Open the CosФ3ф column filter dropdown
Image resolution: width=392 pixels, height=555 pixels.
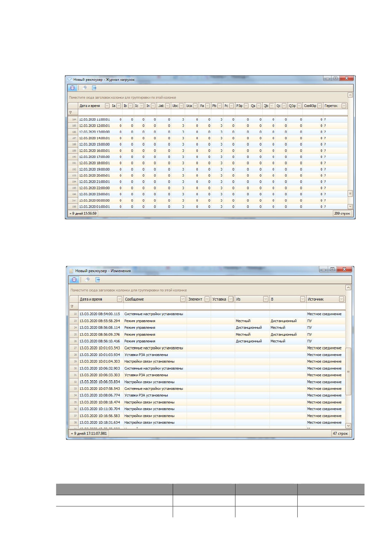click(x=320, y=106)
